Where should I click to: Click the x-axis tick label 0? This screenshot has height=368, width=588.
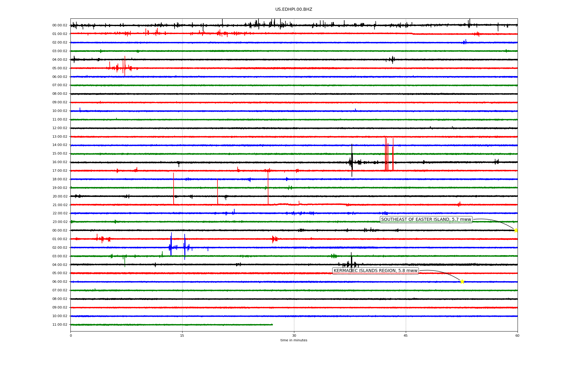(71, 335)
